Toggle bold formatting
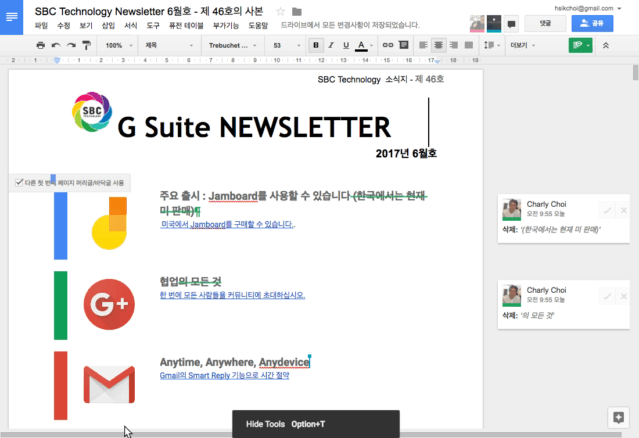 316,45
